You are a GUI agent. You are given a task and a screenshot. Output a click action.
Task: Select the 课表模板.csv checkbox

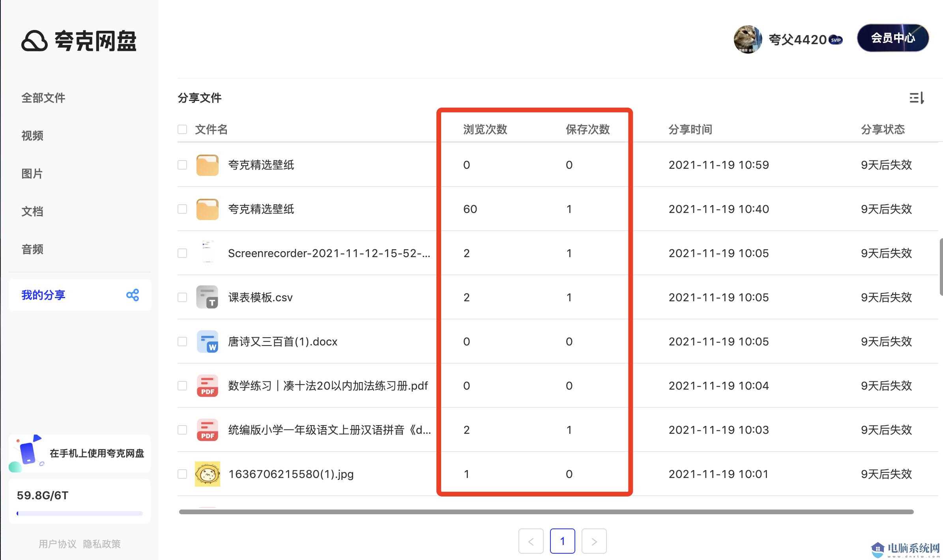[182, 297]
